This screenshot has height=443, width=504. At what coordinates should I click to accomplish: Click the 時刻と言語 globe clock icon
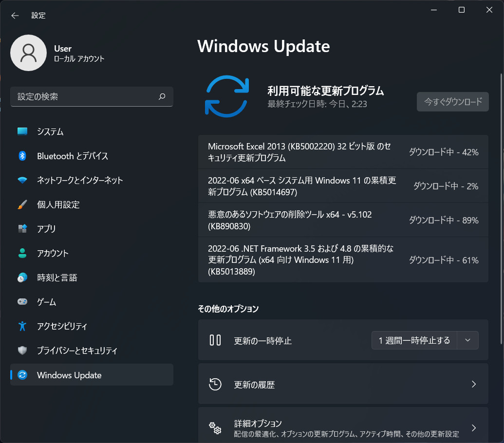tap(22, 277)
